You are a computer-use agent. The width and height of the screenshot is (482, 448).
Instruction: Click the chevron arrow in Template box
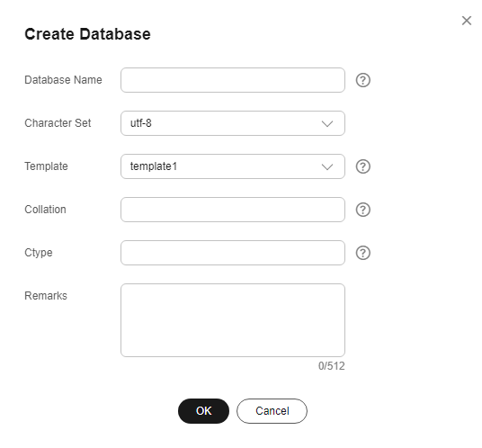click(327, 166)
